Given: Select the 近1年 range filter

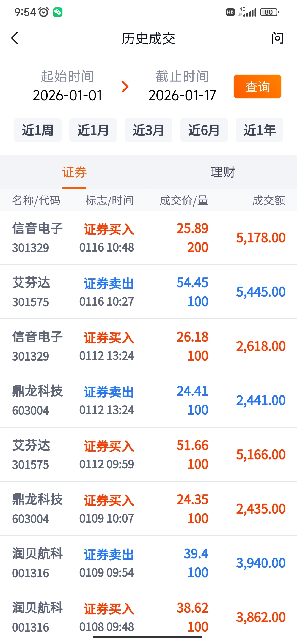Looking at the screenshot, I should (x=259, y=130).
